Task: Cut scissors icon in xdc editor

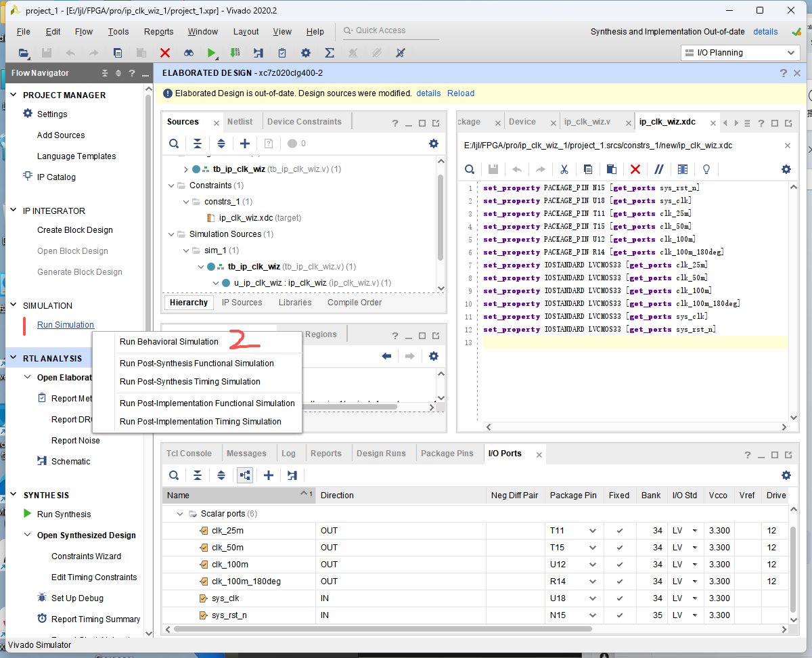Action: (564, 169)
